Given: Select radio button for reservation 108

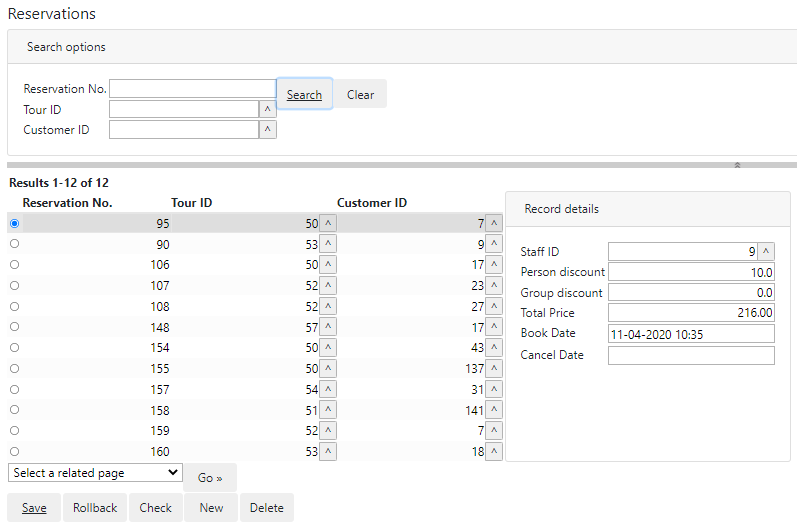Looking at the screenshot, I should click(x=14, y=306).
